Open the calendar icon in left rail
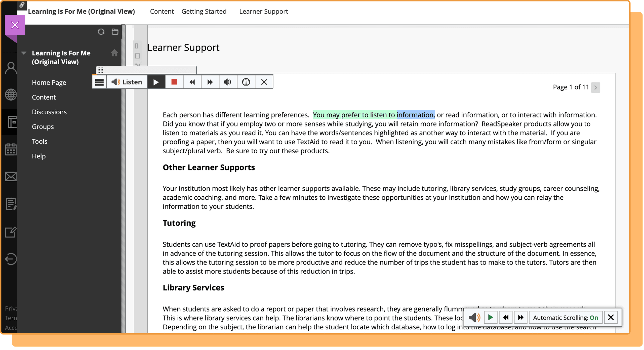 (x=11, y=149)
